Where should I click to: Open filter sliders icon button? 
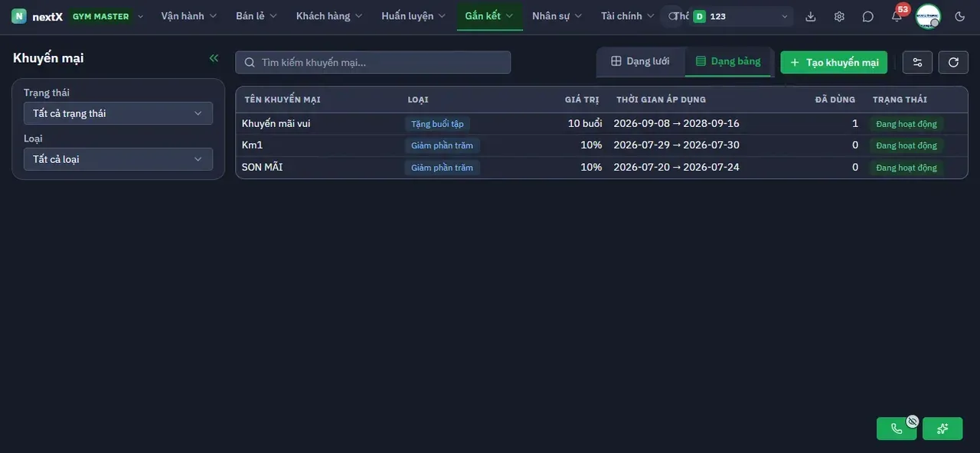(x=917, y=62)
